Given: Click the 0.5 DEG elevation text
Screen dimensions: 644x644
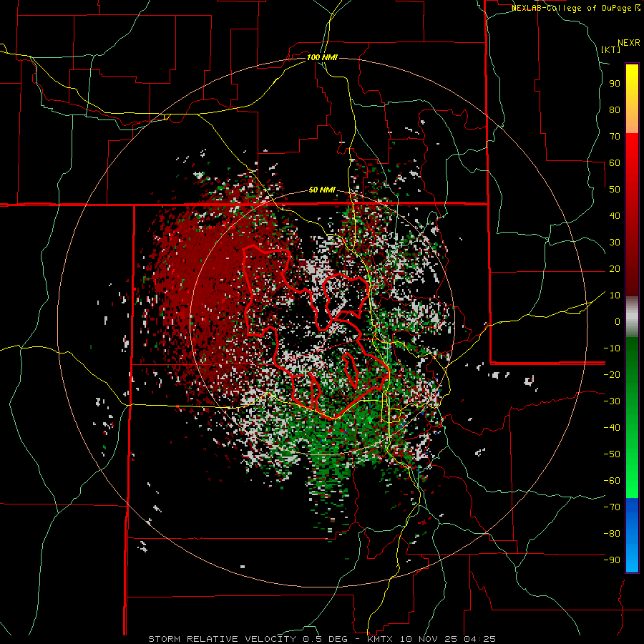Looking at the screenshot, I should (326, 639).
